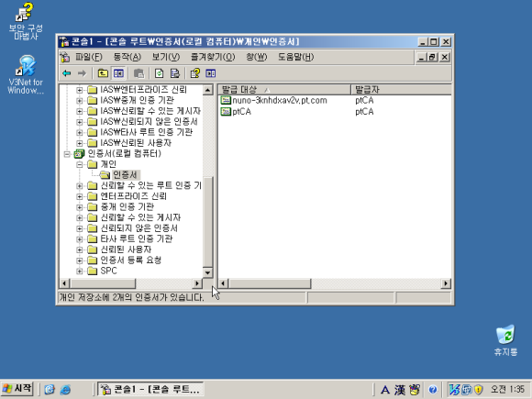This screenshot has width=532, height=399.
Task: Click the show desktop quick launch icon
Action: pos(50,390)
